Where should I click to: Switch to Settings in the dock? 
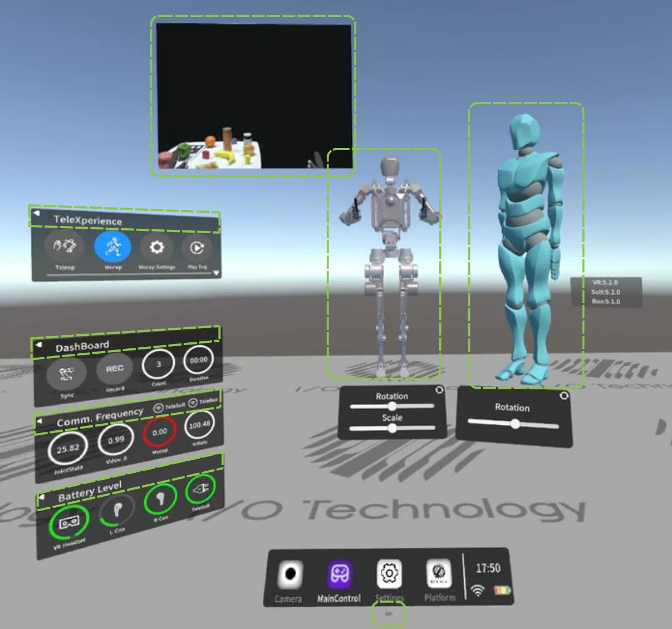[x=390, y=574]
